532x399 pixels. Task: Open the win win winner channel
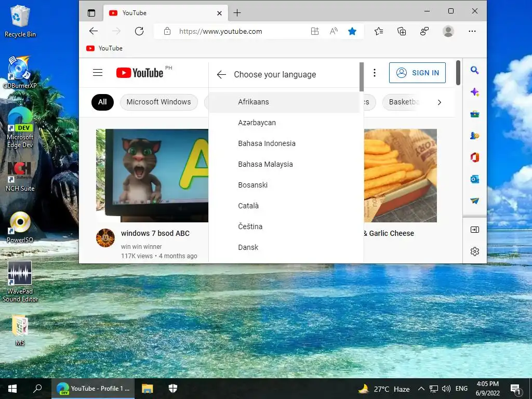click(x=141, y=247)
